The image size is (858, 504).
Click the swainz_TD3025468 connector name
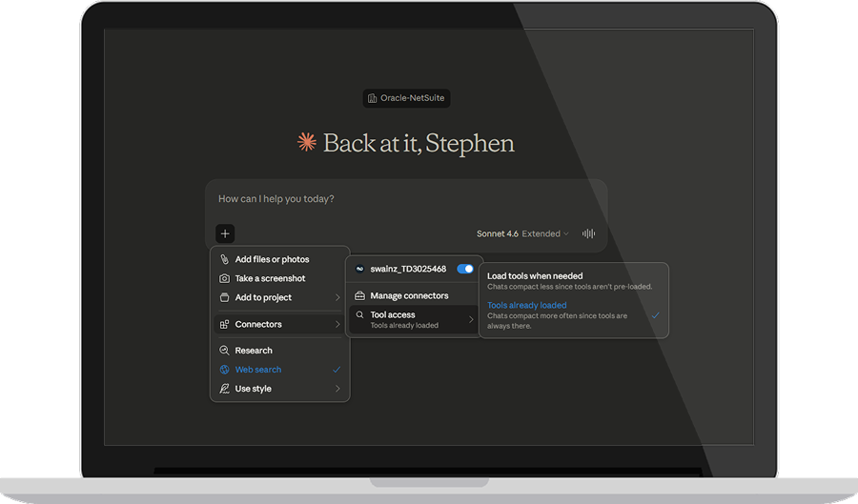tap(408, 269)
